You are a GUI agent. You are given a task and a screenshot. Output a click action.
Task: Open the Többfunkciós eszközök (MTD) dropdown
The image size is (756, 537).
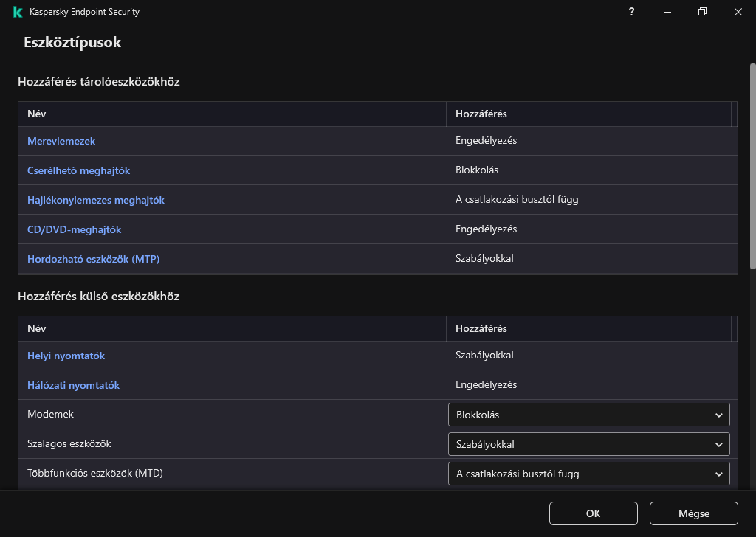(588, 474)
